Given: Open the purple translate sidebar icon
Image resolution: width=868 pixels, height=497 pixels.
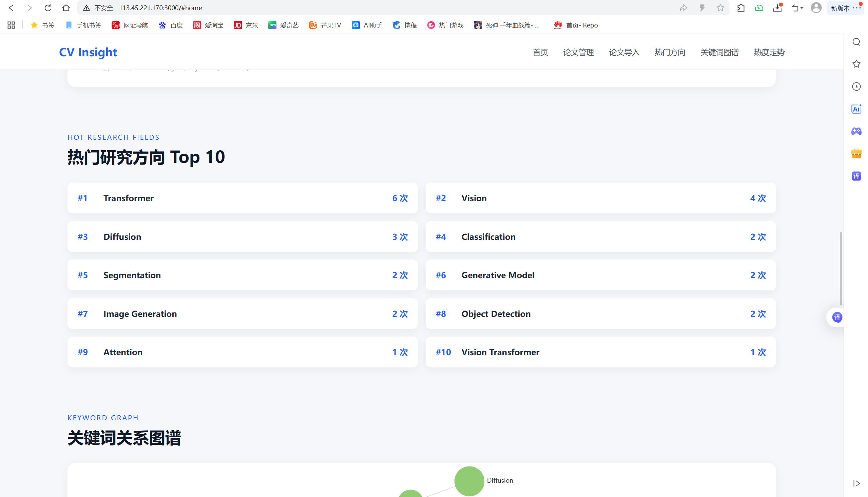Looking at the screenshot, I should tap(856, 176).
